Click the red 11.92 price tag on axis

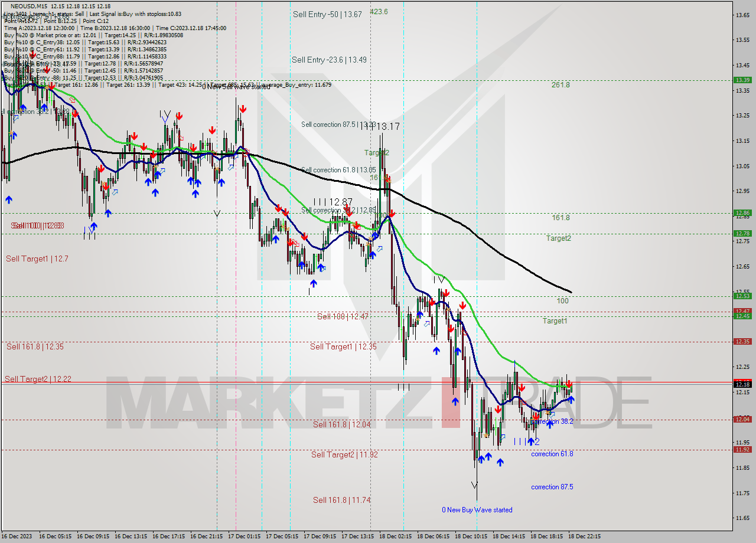(742, 449)
